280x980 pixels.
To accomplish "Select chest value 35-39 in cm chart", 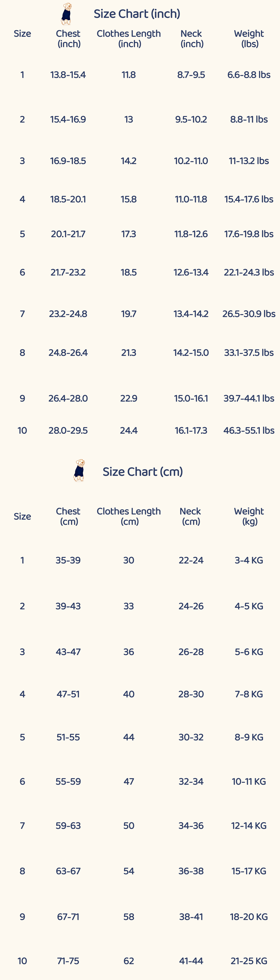I will pyautogui.click(x=68, y=560).
